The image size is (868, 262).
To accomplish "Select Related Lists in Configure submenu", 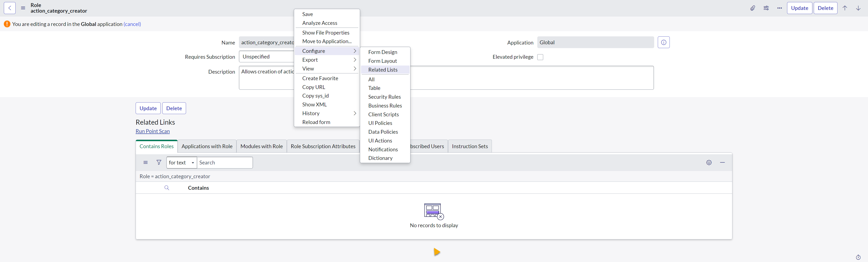I will pos(383,70).
